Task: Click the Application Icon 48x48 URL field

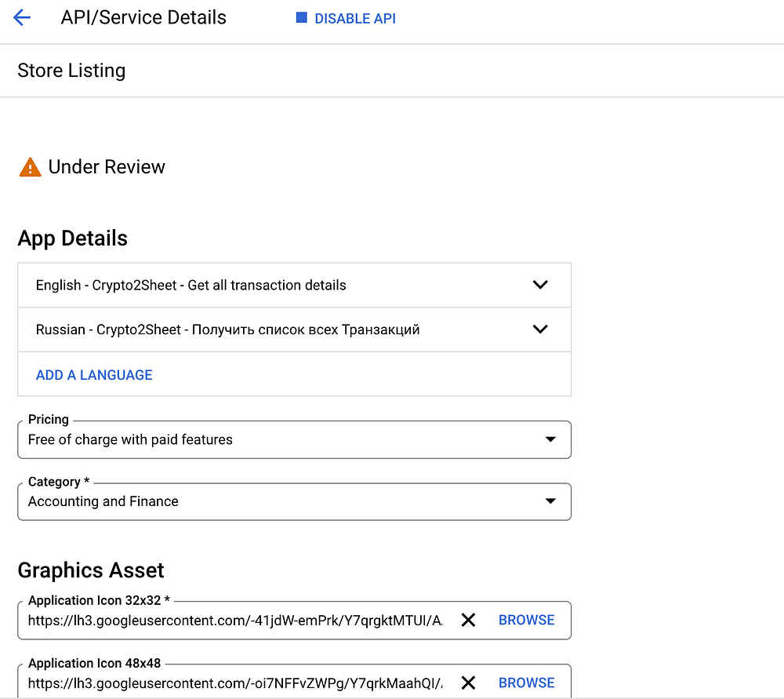Action: point(235,683)
